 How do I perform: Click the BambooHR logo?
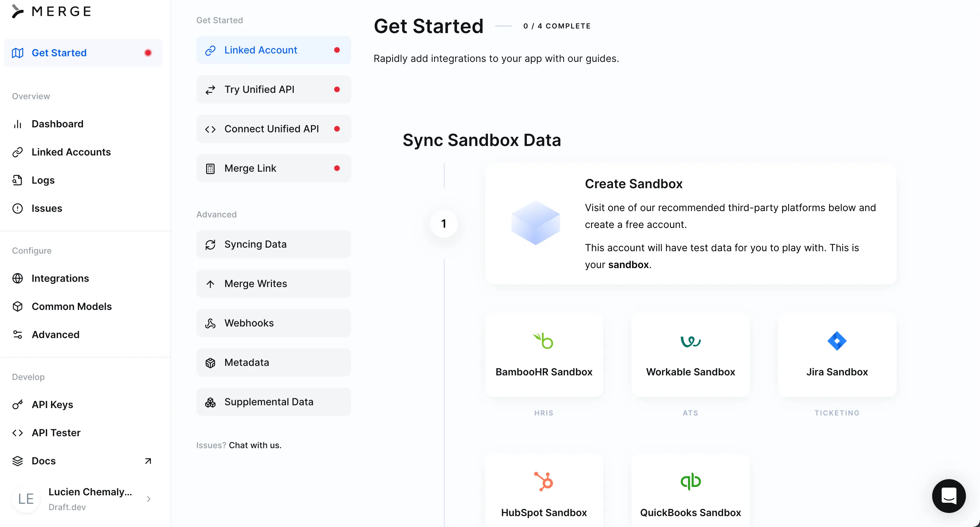[x=543, y=341]
